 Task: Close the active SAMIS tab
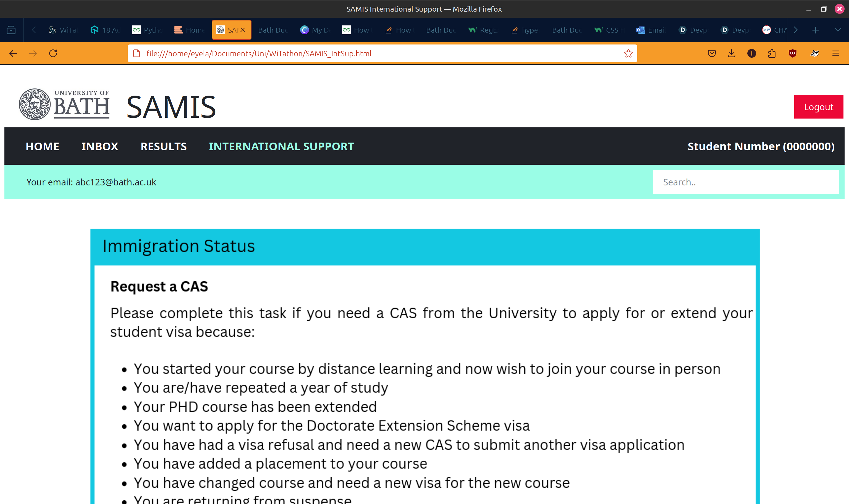(x=243, y=30)
